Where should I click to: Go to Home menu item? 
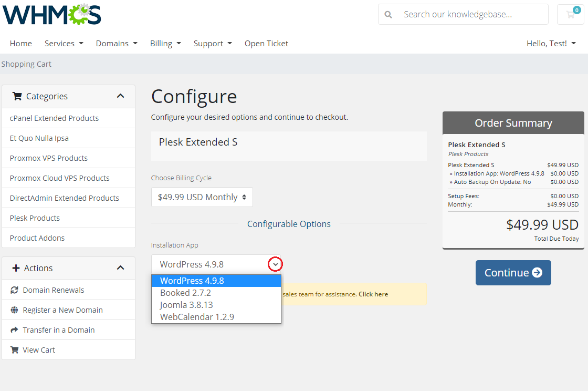[20, 44]
